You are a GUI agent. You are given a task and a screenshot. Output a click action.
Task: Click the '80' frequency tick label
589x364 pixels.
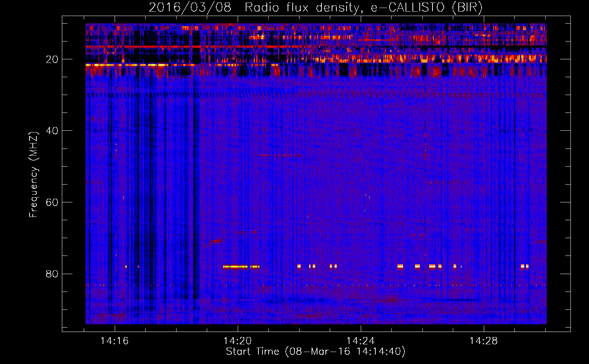click(52, 274)
